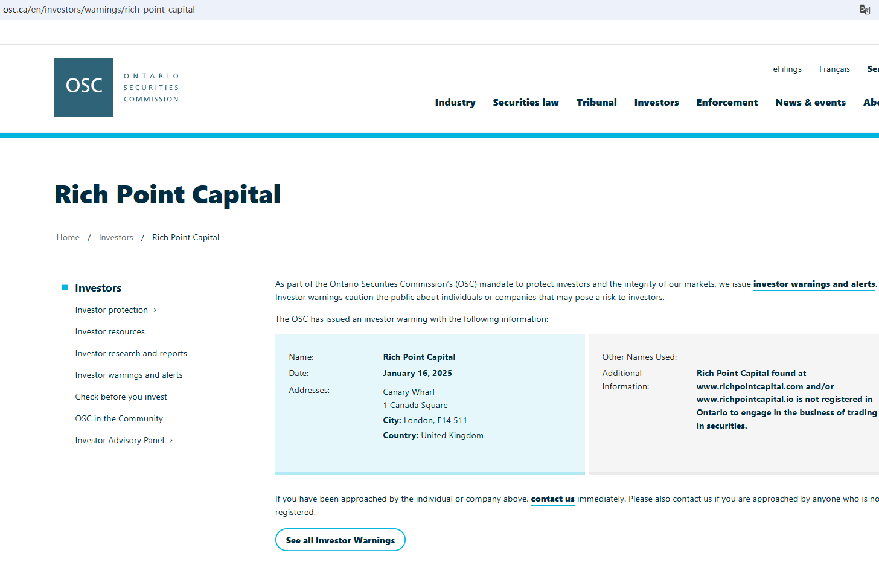Screen dimensions: 879x588
Task: Open Investor Advisory Panel in the sidebar
Action: click(120, 441)
